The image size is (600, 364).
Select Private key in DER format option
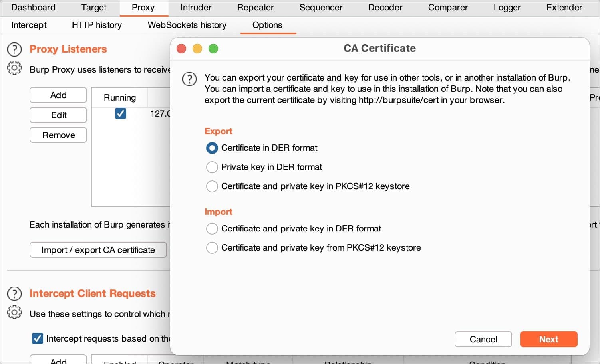[212, 167]
